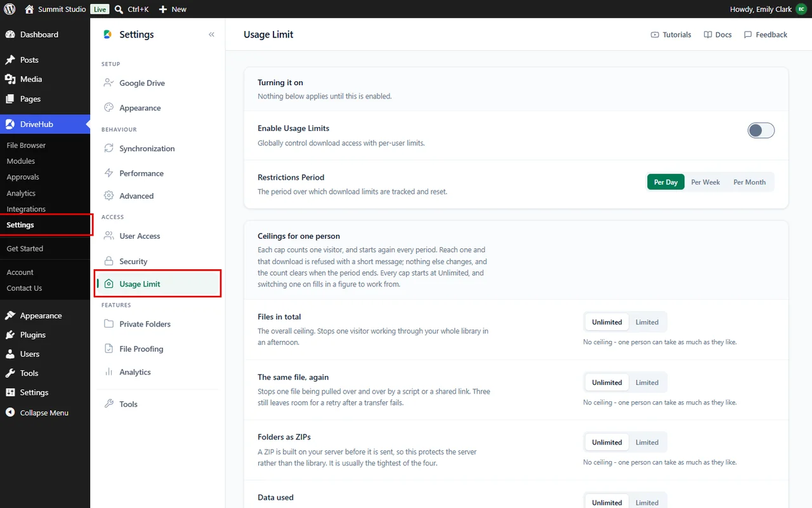Open the Emily Clark avatar badge
The image size is (812, 508).
pos(801,10)
